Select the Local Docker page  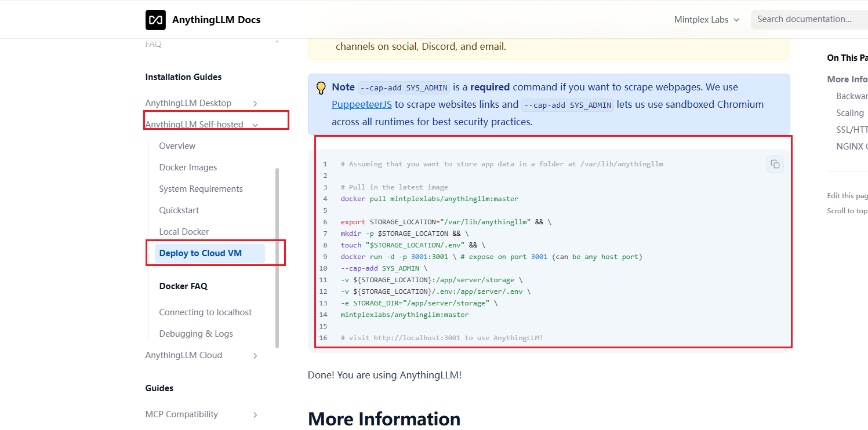pos(184,232)
